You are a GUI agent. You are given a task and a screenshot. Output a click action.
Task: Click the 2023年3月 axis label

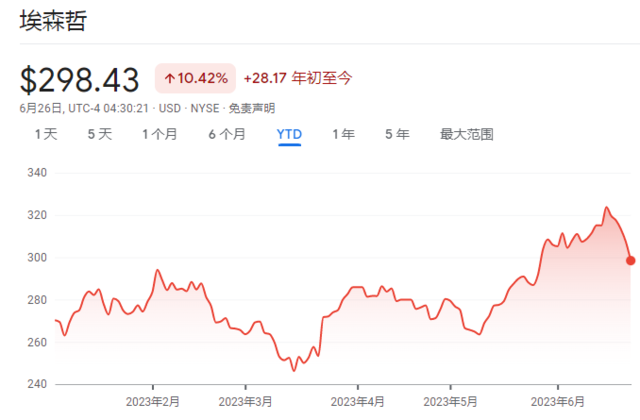click(245, 402)
